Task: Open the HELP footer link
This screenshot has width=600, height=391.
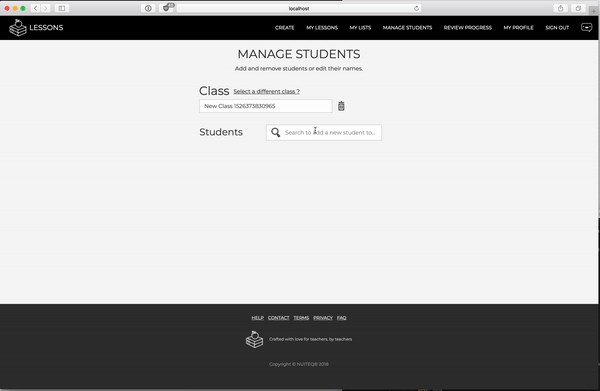Action: point(258,318)
